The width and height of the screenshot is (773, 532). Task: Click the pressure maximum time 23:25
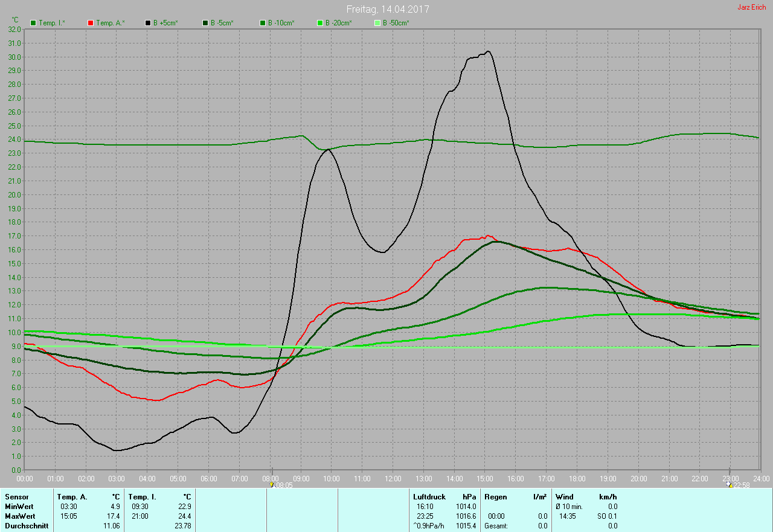[425, 516]
